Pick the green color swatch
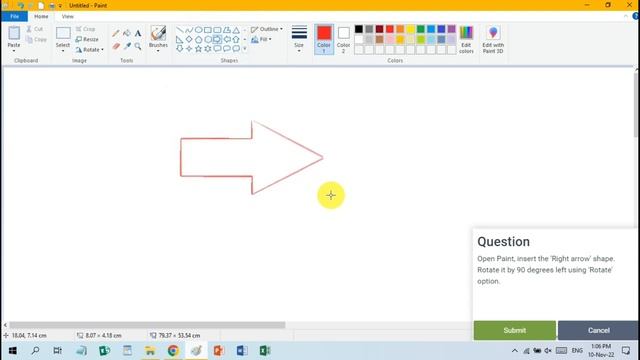This screenshot has width=640, height=360. (420, 29)
